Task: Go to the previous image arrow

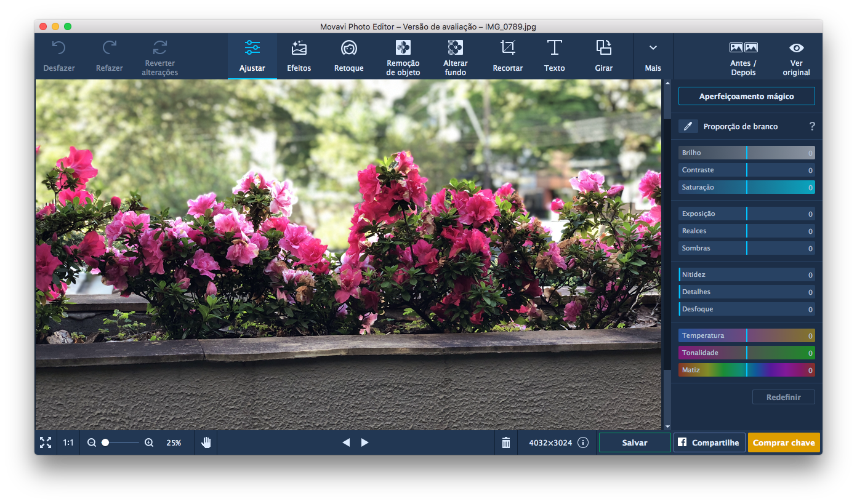Action: pyautogui.click(x=346, y=442)
